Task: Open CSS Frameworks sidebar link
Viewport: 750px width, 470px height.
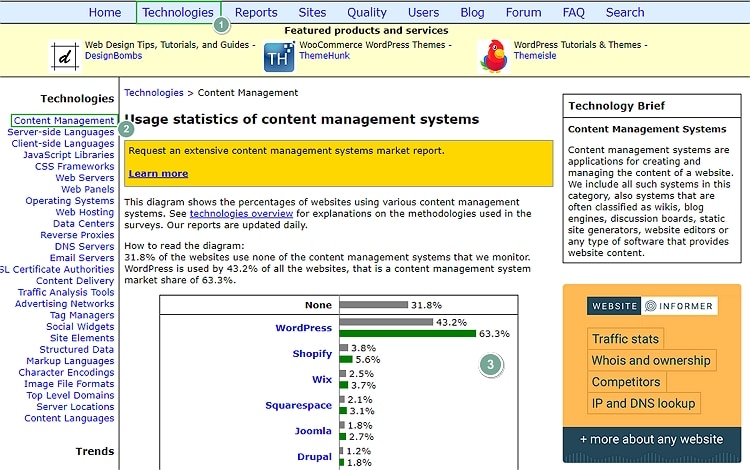Action: click(75, 166)
